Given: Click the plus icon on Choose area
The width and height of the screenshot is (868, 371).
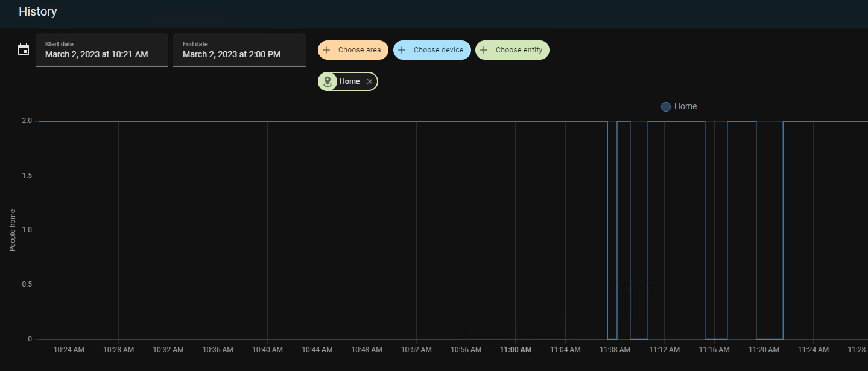Looking at the screenshot, I should pos(326,50).
